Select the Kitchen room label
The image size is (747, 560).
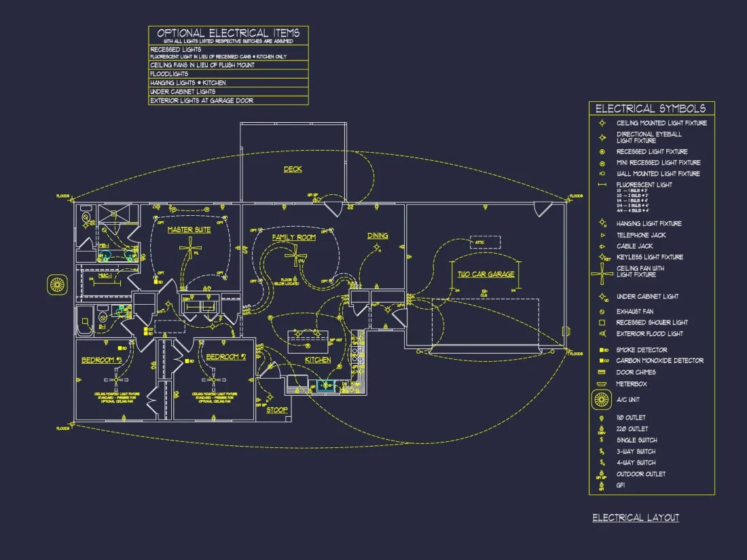tap(317, 360)
